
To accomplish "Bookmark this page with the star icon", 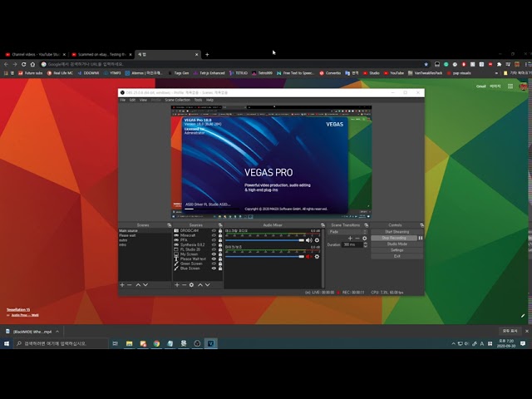I will click(x=426, y=64).
